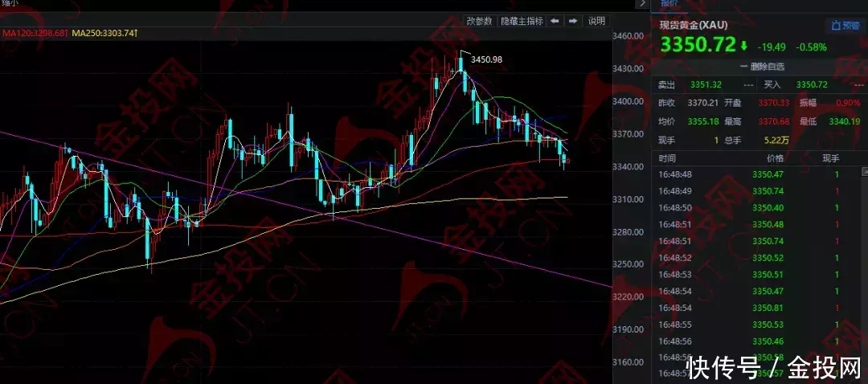This screenshot has height=384, width=868.
Task: Click the green down-arrow beside price 3350.72
Action: tap(743, 46)
